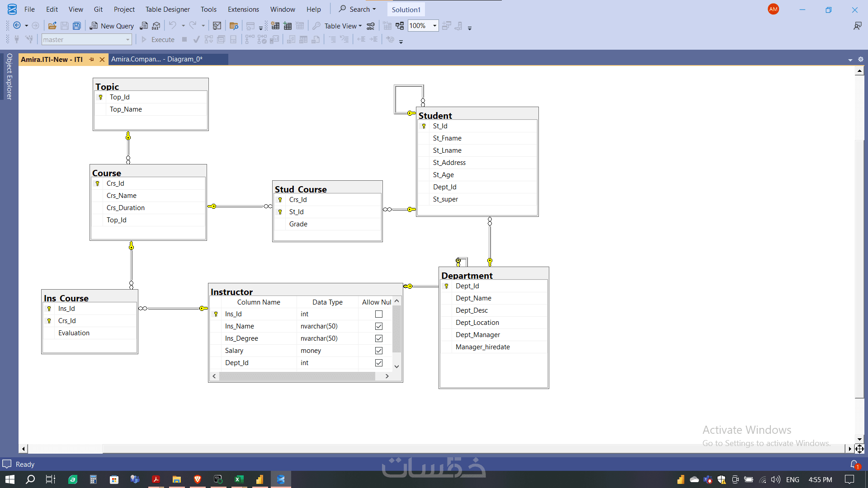Image resolution: width=868 pixels, height=488 pixels.
Task: Open the zoom 100% dropdown
Action: (434, 26)
